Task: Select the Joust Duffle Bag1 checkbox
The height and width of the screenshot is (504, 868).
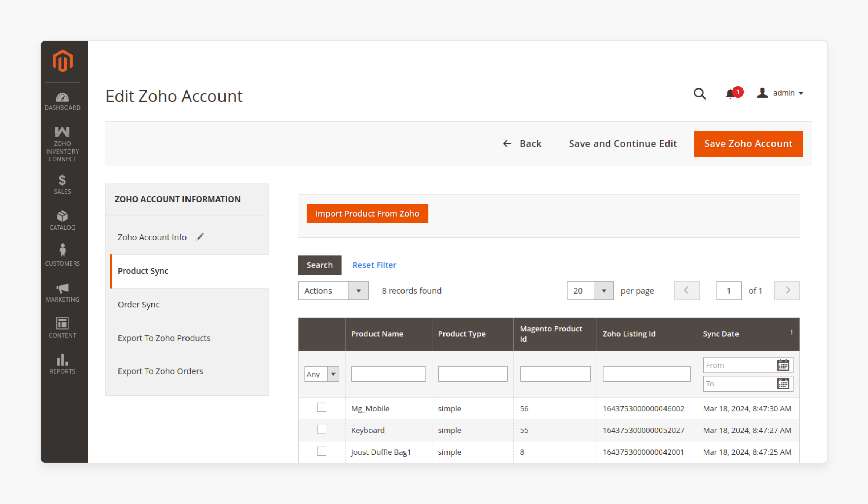Action: click(x=322, y=451)
